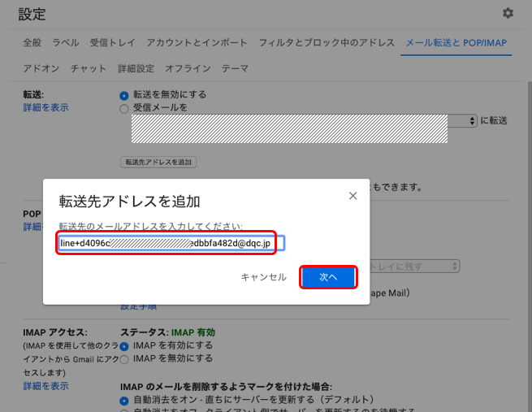
Task: Select 受信メールを radio button
Action: (124, 109)
